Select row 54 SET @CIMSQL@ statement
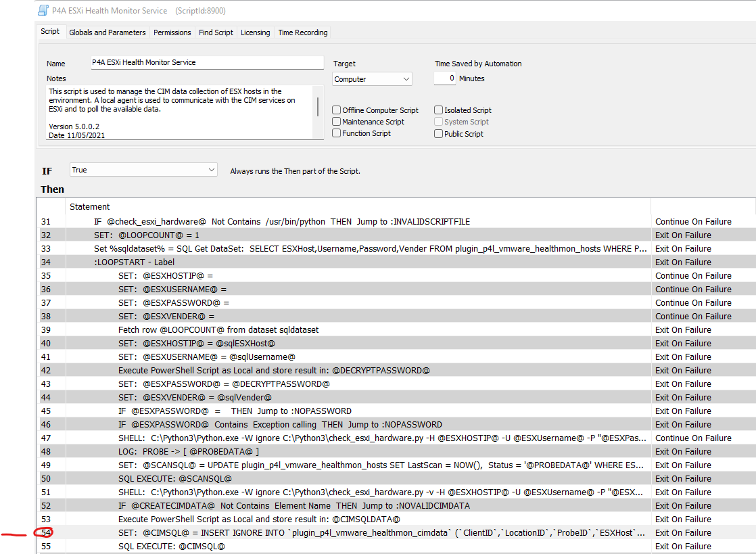The image size is (756, 554). (x=379, y=533)
